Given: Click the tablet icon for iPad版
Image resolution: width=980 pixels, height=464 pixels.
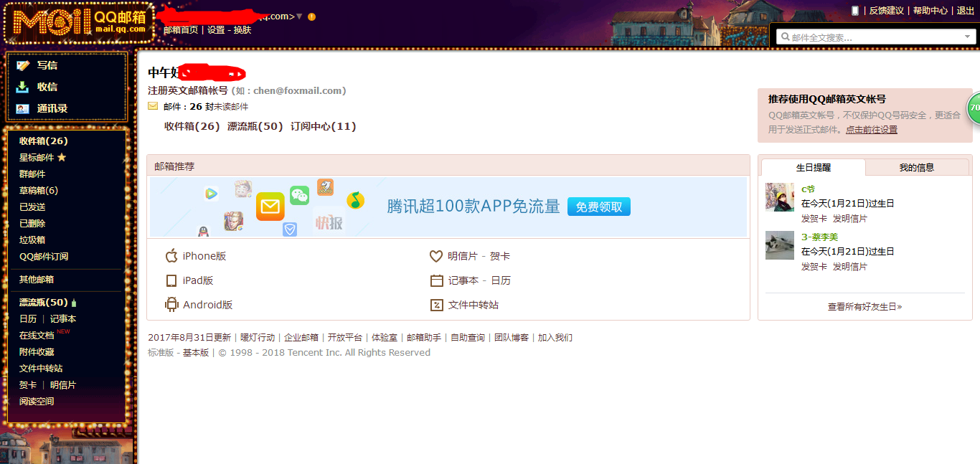Looking at the screenshot, I should pos(171,280).
